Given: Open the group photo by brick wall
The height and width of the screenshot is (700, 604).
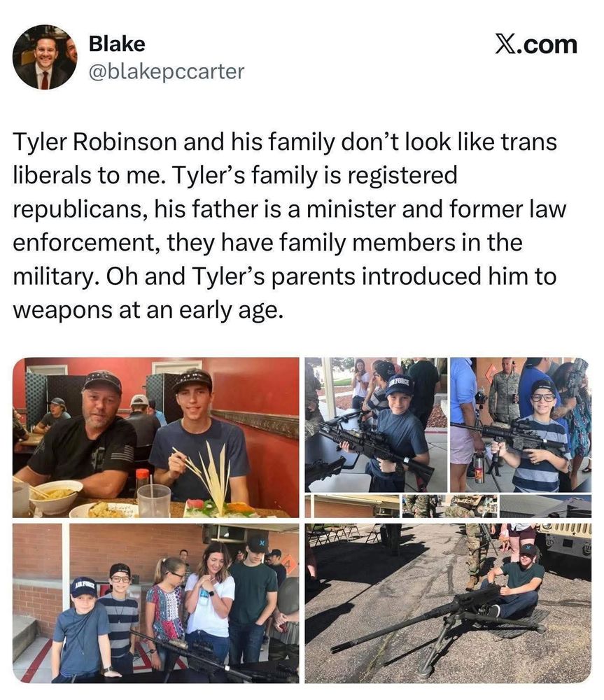Looking at the screenshot, I should (156, 603).
